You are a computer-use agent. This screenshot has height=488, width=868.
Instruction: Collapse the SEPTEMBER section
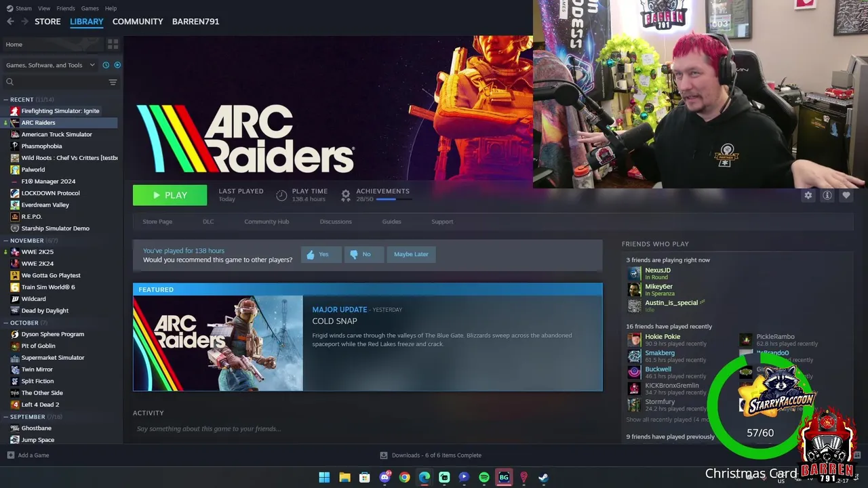tap(5, 417)
